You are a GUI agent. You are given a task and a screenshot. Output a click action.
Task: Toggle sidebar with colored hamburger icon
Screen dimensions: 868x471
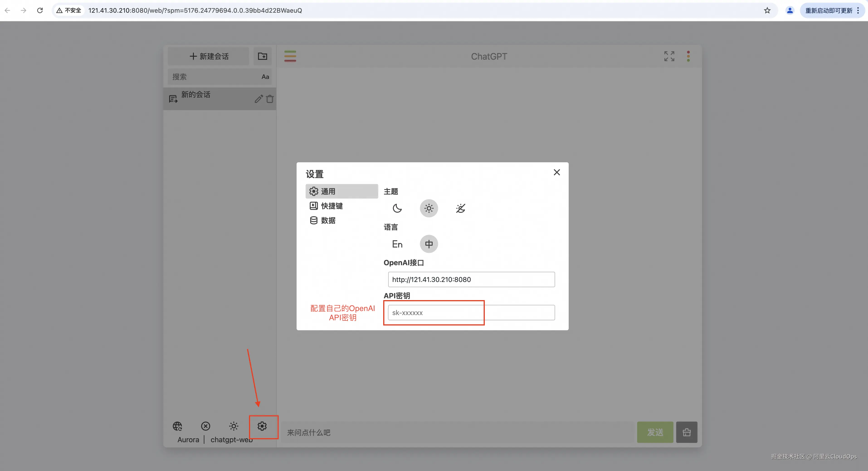pos(290,56)
